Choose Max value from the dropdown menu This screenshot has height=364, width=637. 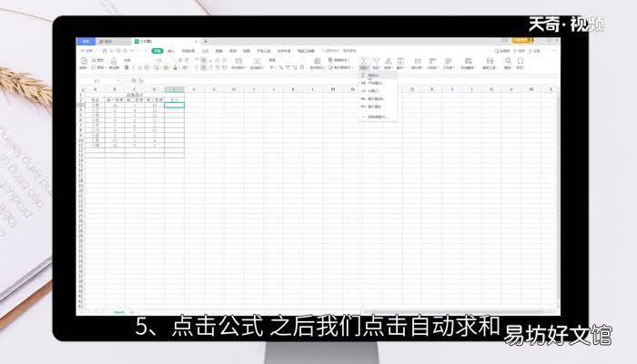(378, 98)
